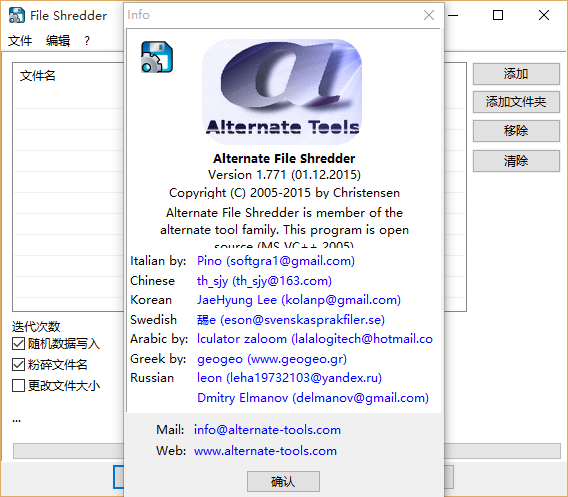Click the geogeo Greek translator link
568x497 pixels.
pos(272,359)
